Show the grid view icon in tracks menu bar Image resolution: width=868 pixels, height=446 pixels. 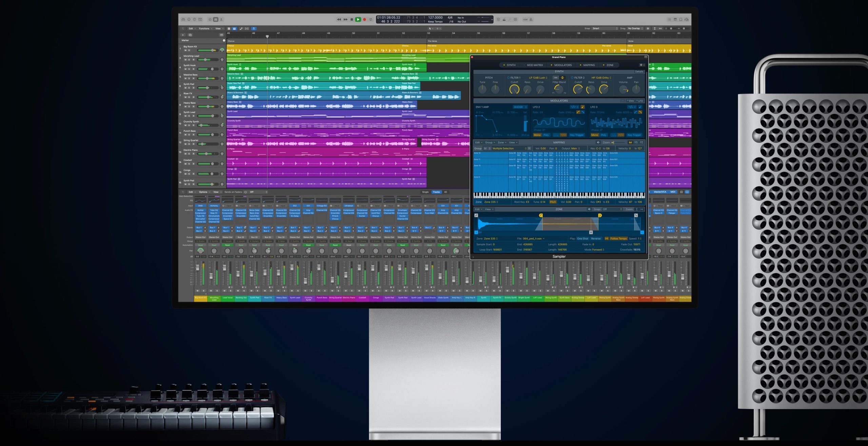pyautogui.click(x=229, y=28)
